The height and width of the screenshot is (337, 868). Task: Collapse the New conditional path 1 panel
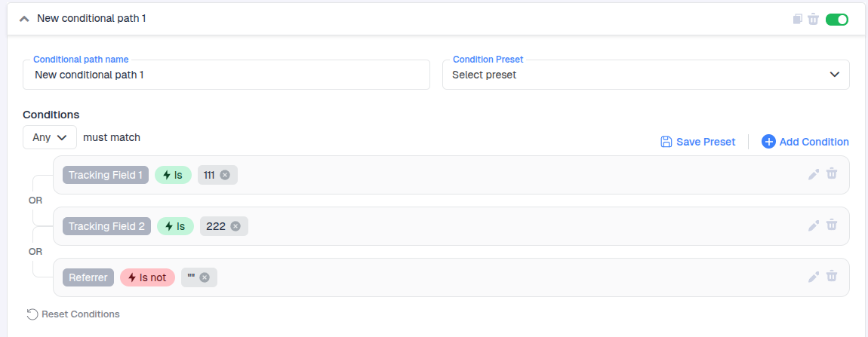[24, 18]
